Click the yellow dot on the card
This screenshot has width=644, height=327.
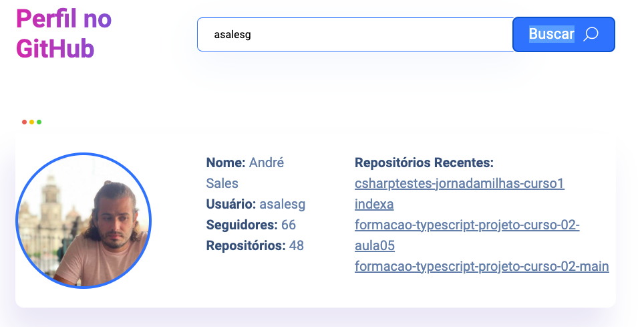[x=31, y=122]
